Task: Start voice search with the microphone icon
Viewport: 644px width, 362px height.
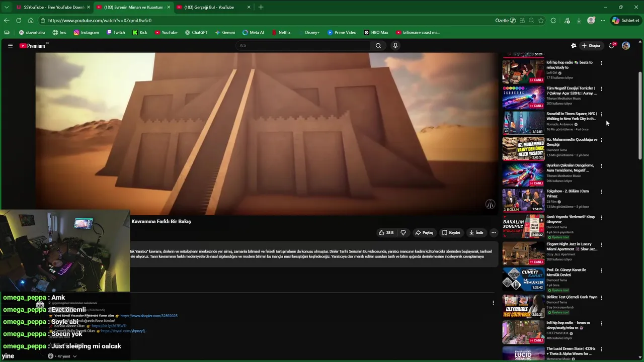Action: click(395, 46)
